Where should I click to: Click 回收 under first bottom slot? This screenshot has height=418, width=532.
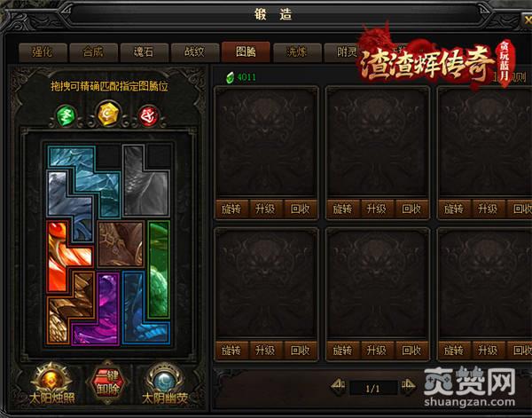click(300, 350)
